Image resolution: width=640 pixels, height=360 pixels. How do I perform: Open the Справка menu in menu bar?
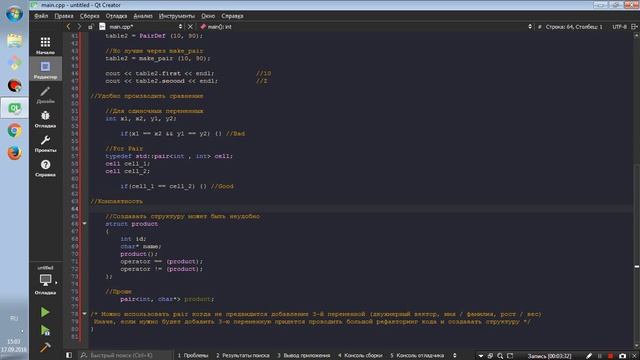tap(232, 16)
